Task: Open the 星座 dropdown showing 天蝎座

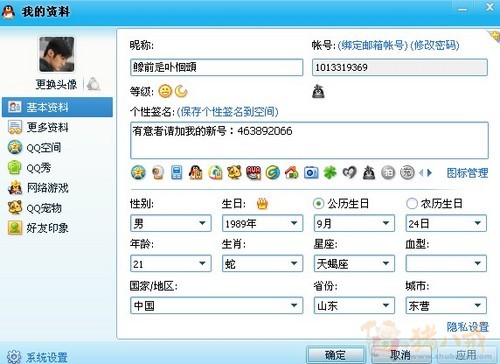Action: pos(354,264)
